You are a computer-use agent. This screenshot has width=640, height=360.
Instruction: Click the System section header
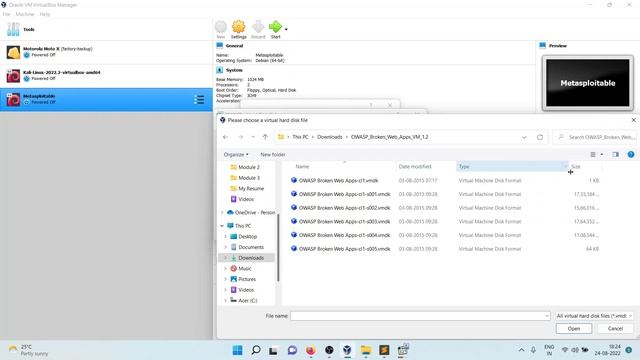[234, 70]
